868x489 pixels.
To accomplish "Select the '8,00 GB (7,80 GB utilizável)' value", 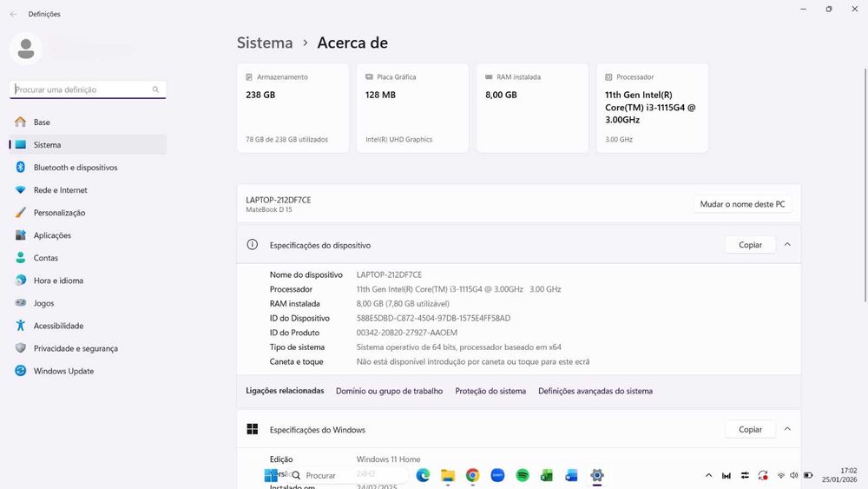I will (x=403, y=304).
